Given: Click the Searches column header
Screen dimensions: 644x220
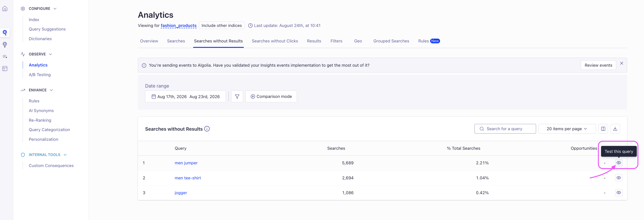Looking at the screenshot, I should 336,148.
